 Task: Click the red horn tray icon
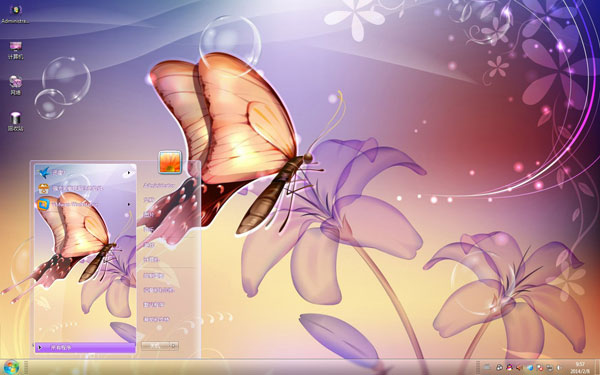(x=519, y=368)
